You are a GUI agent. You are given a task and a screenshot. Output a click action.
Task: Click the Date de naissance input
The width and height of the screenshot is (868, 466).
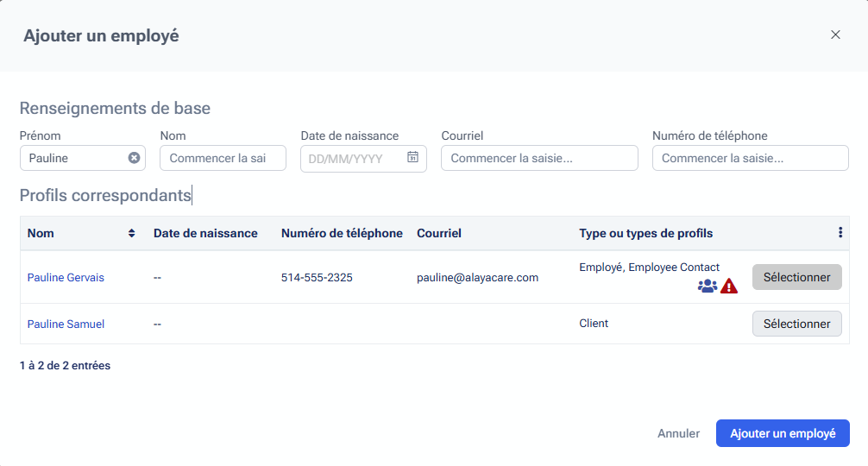(x=354, y=159)
